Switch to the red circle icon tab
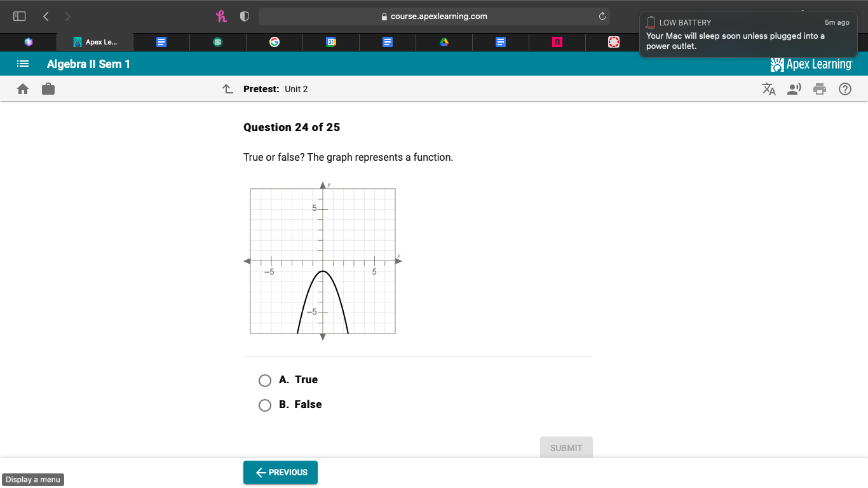Image resolution: width=868 pixels, height=488 pixels. [613, 42]
